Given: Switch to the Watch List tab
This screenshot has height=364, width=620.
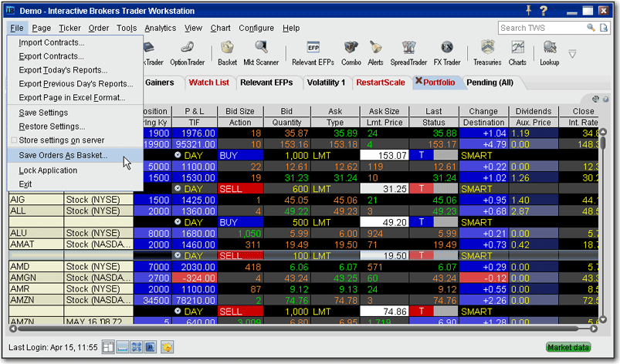Looking at the screenshot, I should (x=208, y=83).
